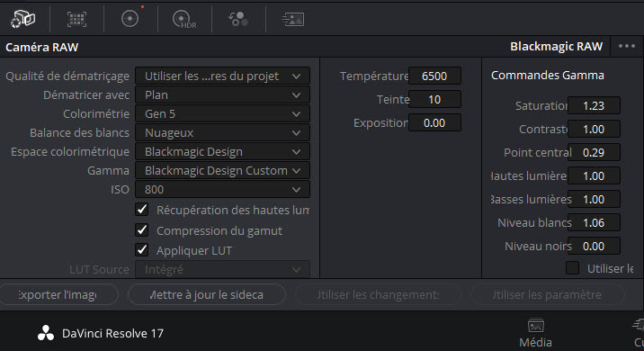Click the Saturation value field 1.23
The width and height of the screenshot is (644, 351).
point(594,105)
